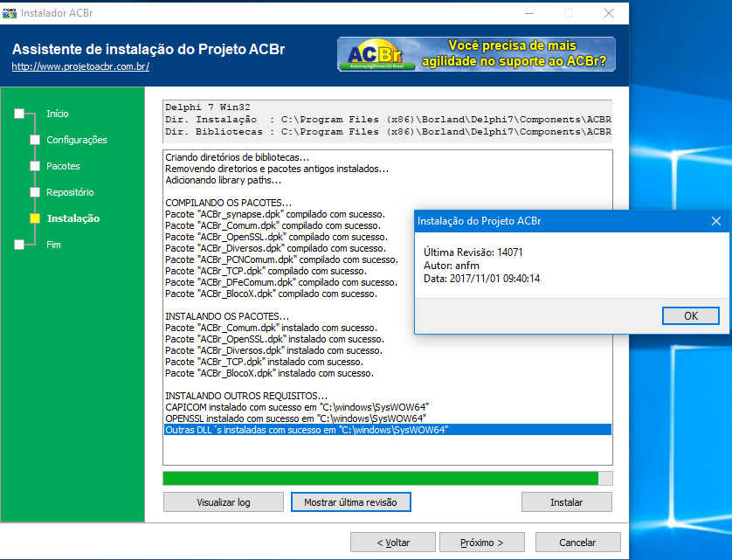The image size is (732, 560).
Task: Click the Instalador ACBr title bar icon
Action: (10, 12)
